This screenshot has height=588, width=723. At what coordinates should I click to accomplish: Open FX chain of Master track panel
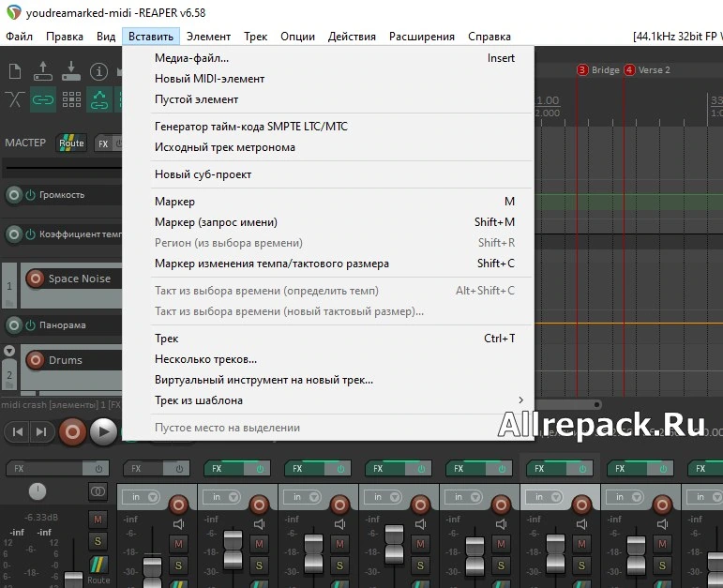click(x=103, y=143)
